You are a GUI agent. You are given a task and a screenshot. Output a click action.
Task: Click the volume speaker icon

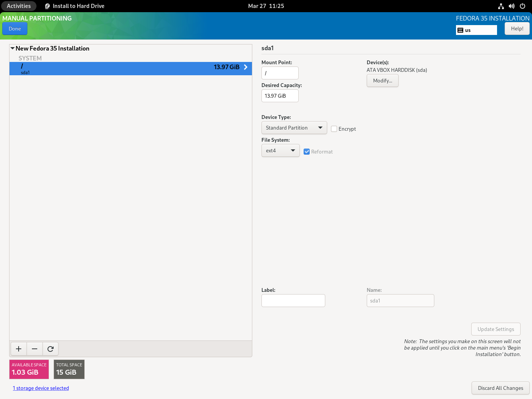[x=511, y=6]
